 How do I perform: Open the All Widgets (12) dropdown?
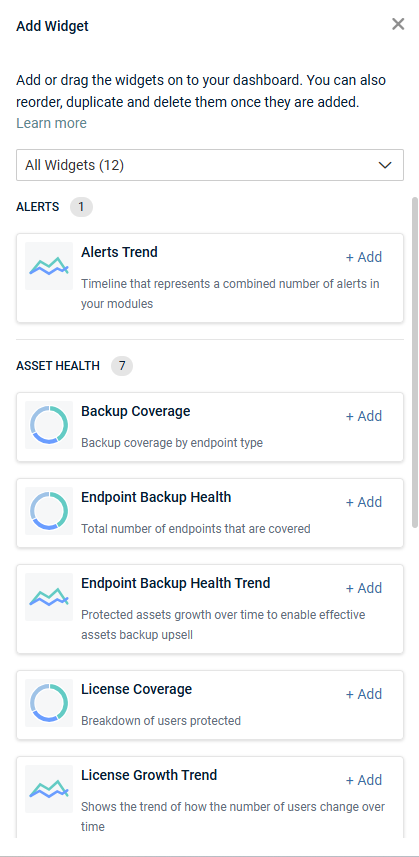(210, 165)
